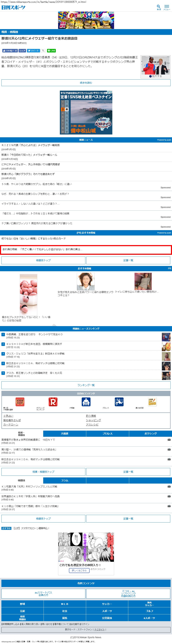Switch to the コラム tab
172x644 pixels.
click(64, 480)
